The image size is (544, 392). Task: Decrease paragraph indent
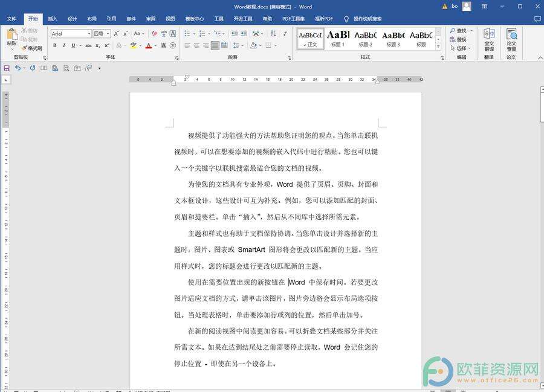pos(235,34)
